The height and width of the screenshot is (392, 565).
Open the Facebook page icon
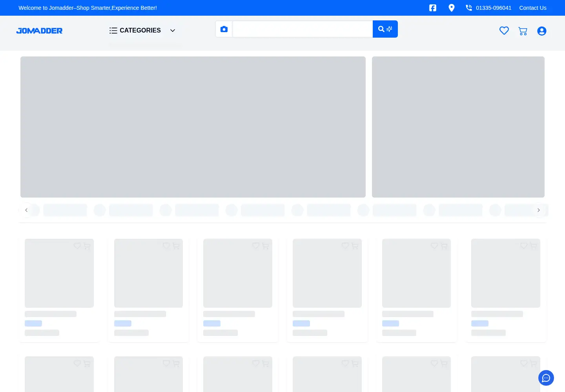click(433, 8)
